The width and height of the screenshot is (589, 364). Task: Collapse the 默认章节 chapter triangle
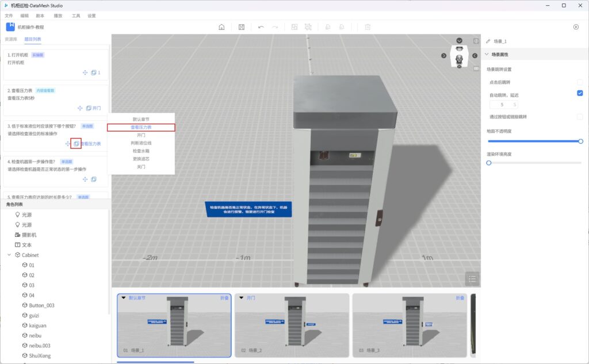pyautogui.click(x=124, y=298)
